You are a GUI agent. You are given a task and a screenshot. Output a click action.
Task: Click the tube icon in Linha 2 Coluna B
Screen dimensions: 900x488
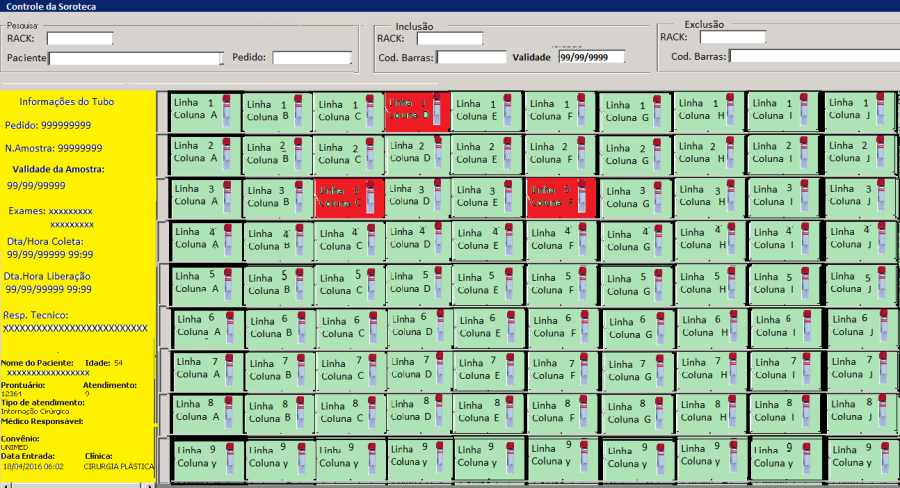click(x=298, y=155)
